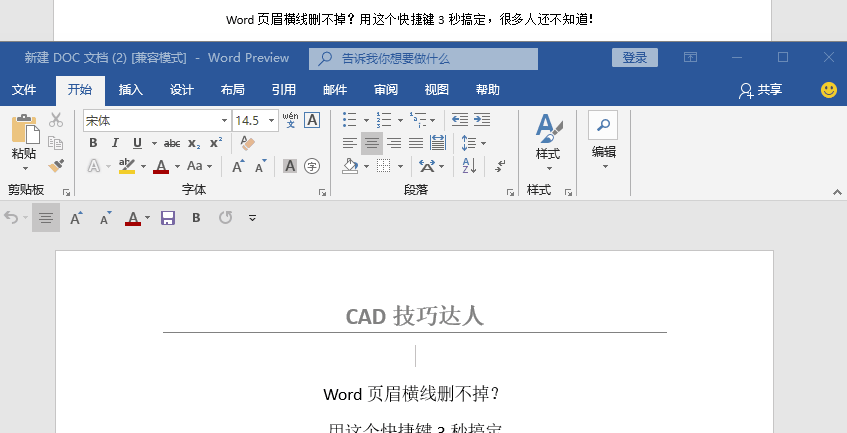The image size is (847, 433).
Task: Toggle center alignment in ribbon
Action: coord(372,143)
